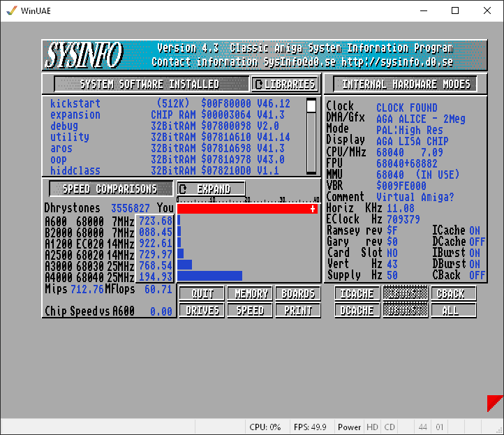Maximize the WinUAE window
The height and width of the screenshot is (435, 504).
455,10
